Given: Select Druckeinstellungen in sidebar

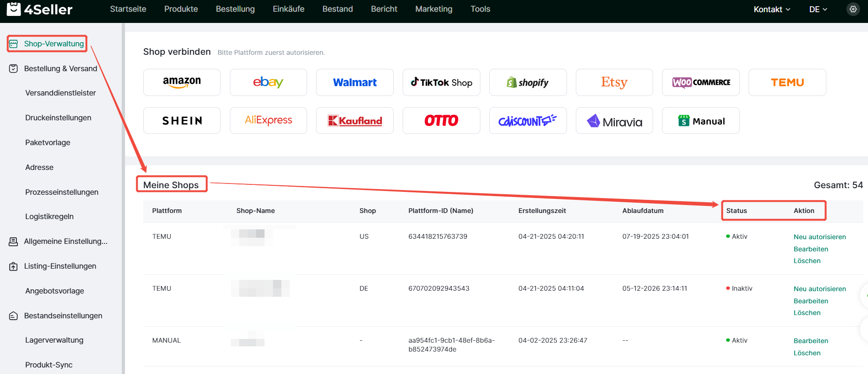Looking at the screenshot, I should tap(58, 117).
